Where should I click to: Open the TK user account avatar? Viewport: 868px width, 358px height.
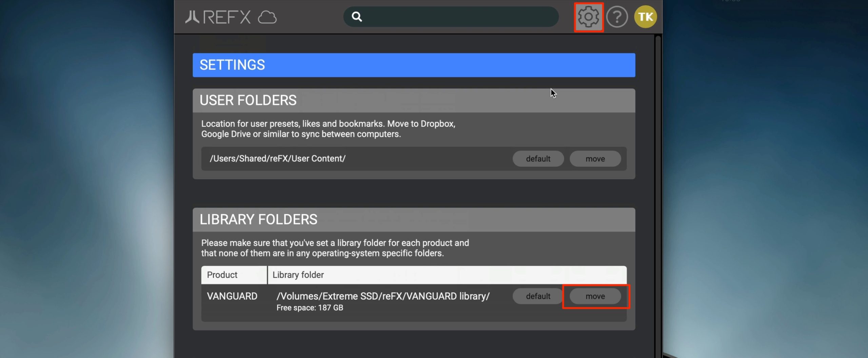pos(645,17)
